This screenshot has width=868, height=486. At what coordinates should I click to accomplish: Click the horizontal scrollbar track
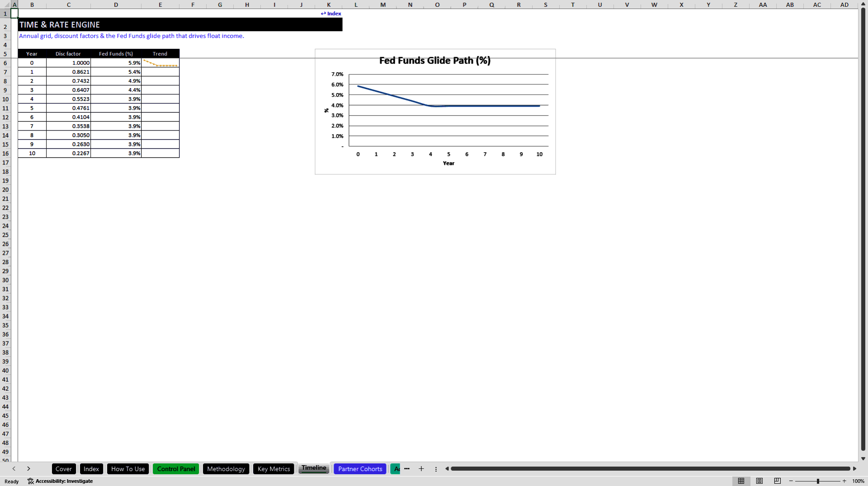click(x=650, y=469)
